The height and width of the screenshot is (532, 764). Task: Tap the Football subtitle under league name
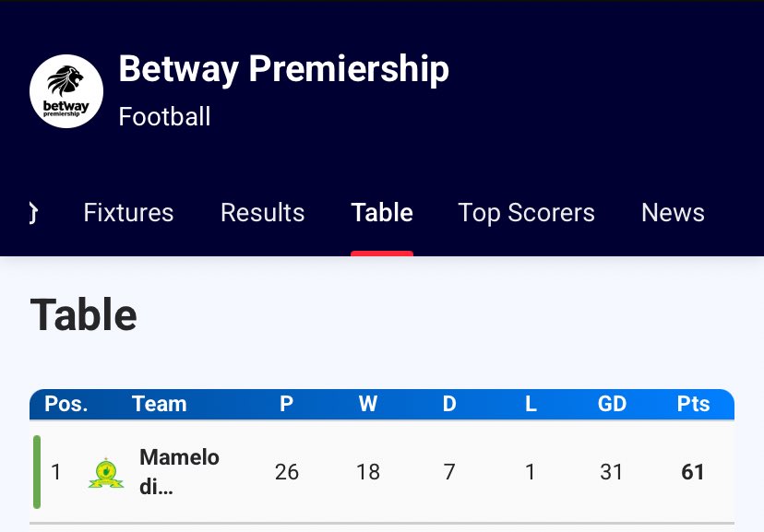click(164, 117)
